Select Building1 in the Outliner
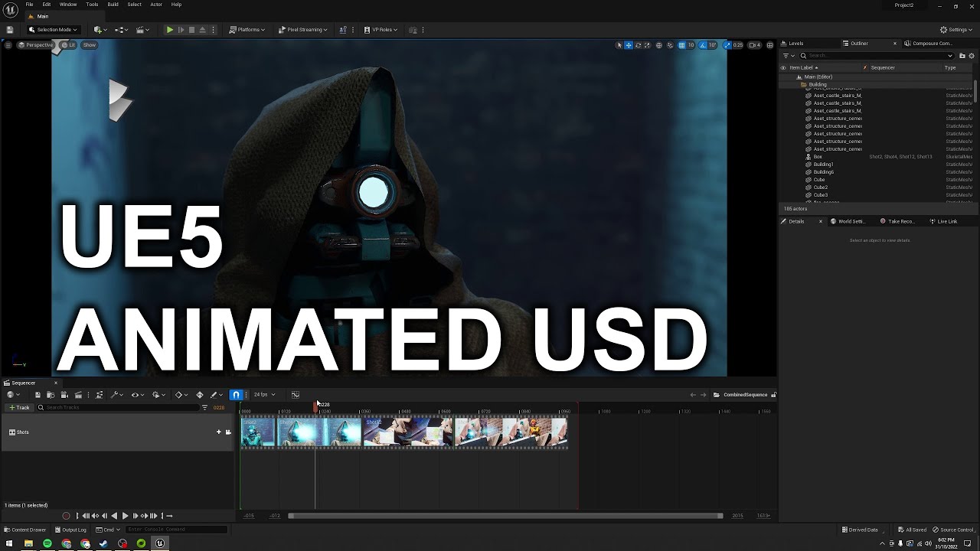This screenshot has height=551, width=980. (823, 165)
